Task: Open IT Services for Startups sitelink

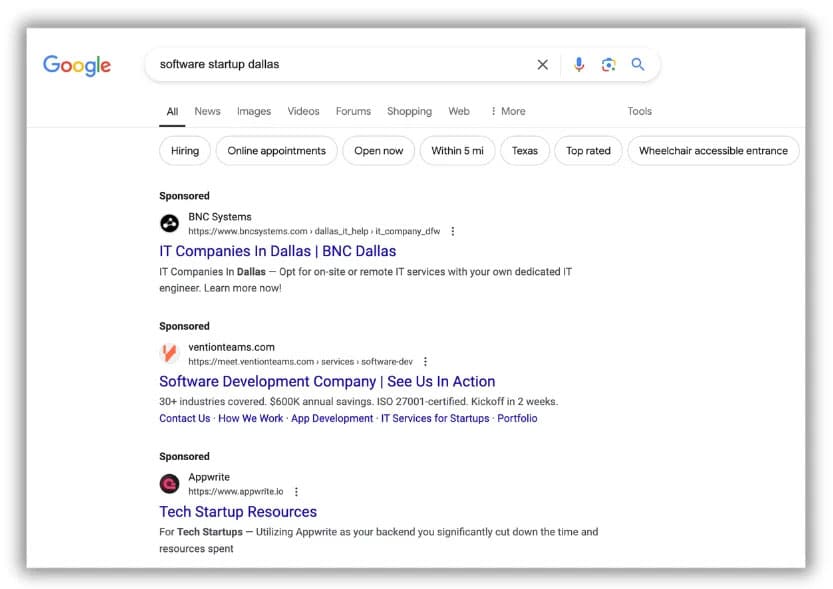Action: (x=435, y=419)
